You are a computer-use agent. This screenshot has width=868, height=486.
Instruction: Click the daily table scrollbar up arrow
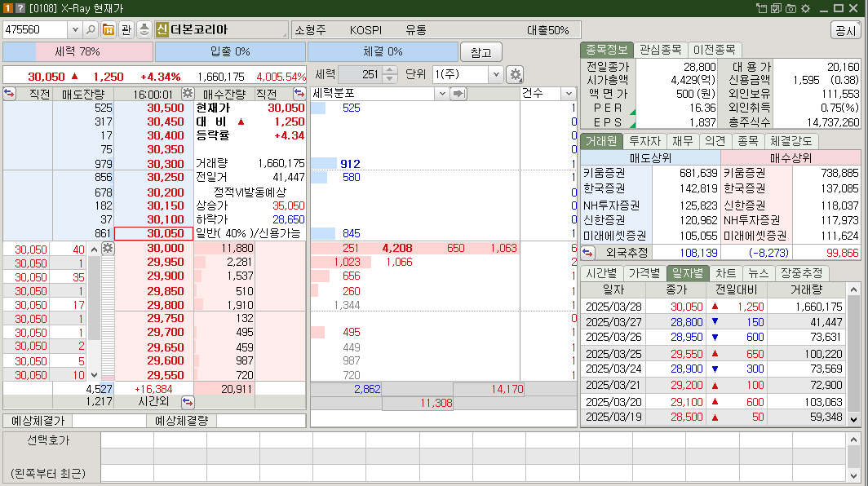(853, 289)
